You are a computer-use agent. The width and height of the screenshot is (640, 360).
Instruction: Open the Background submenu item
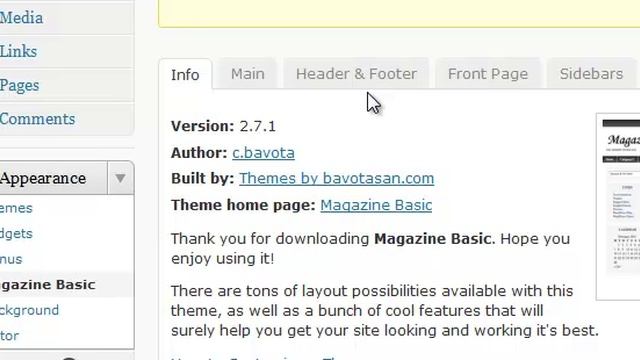pos(29,310)
